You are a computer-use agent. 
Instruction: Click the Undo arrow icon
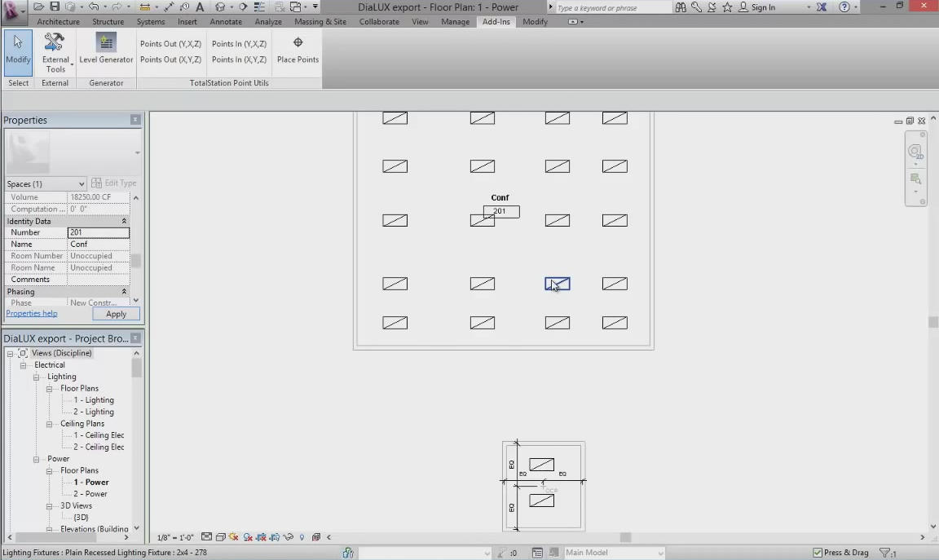(x=94, y=7)
